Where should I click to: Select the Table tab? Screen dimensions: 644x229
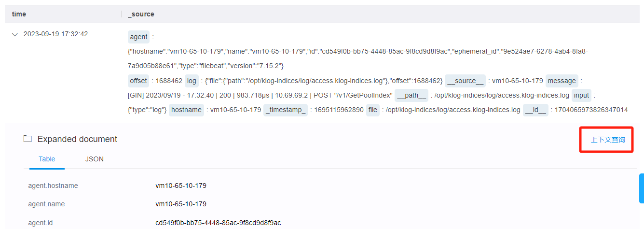pos(47,159)
